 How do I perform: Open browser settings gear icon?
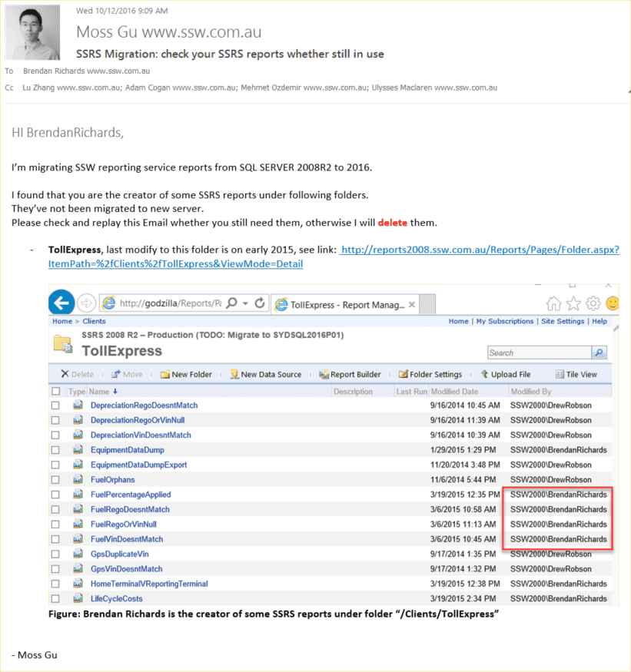click(593, 303)
